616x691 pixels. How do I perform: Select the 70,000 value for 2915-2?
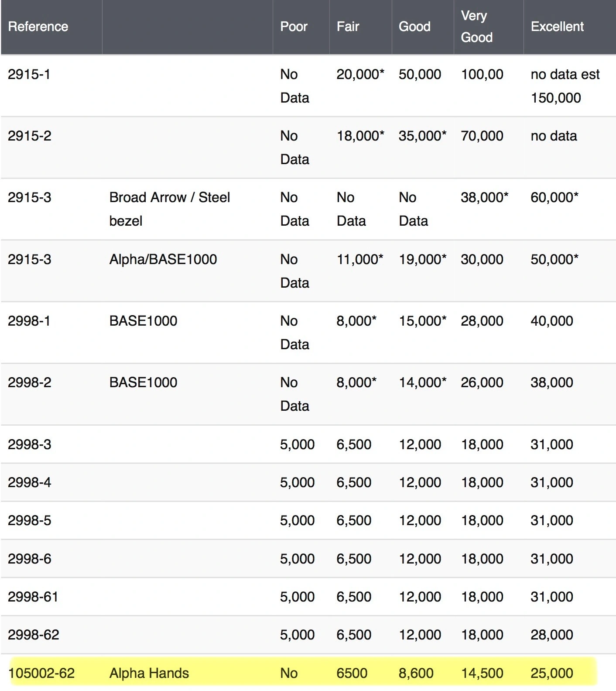482,136
